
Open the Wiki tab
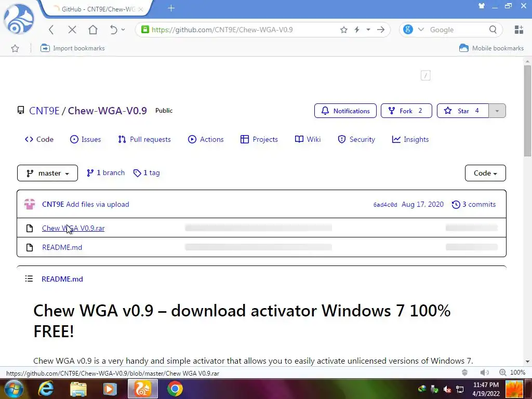308,139
